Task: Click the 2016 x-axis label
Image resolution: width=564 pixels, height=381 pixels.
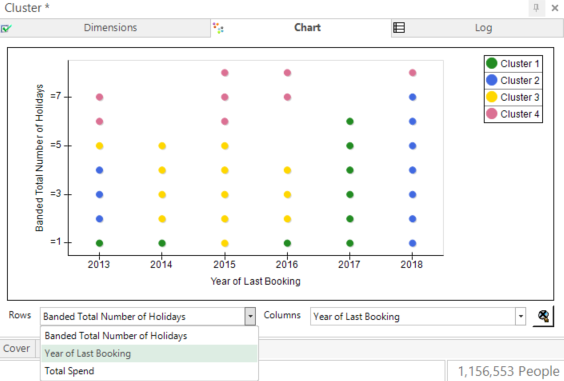Action: point(287,264)
